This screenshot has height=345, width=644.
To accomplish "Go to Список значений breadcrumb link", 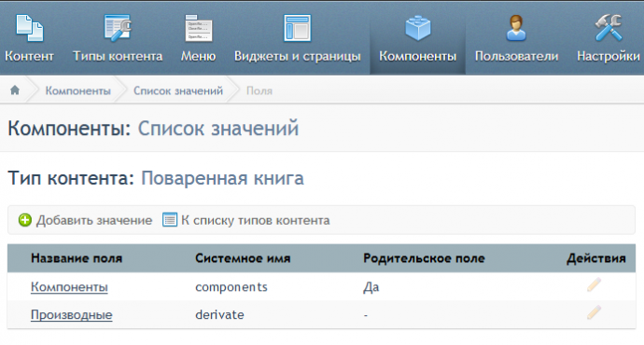I will (178, 90).
